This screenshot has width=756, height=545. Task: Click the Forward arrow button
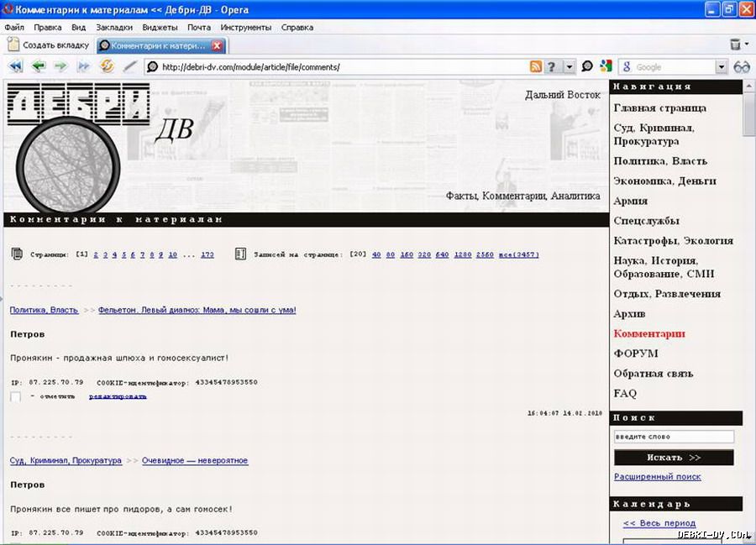60,66
